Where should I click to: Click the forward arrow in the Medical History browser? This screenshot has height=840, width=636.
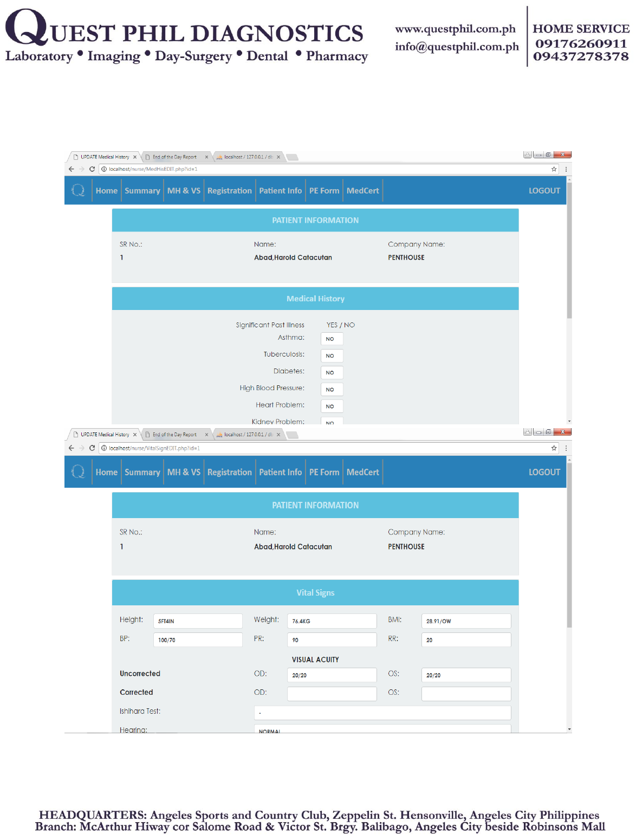click(x=81, y=169)
